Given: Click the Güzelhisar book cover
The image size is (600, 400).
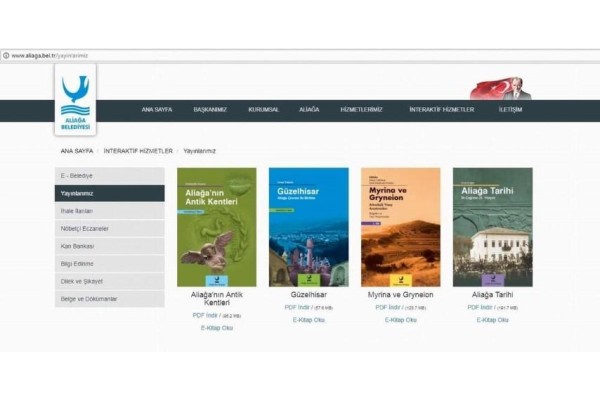Looking at the screenshot, I should (x=308, y=227).
